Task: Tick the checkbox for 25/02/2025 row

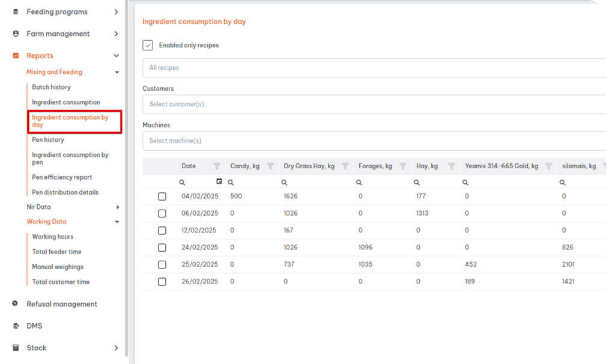Action: click(x=162, y=265)
